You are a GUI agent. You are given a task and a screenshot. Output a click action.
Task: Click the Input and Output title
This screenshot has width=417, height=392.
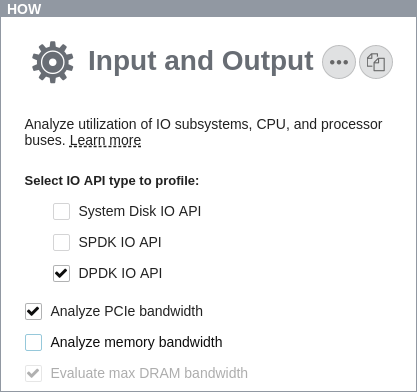coord(201,61)
